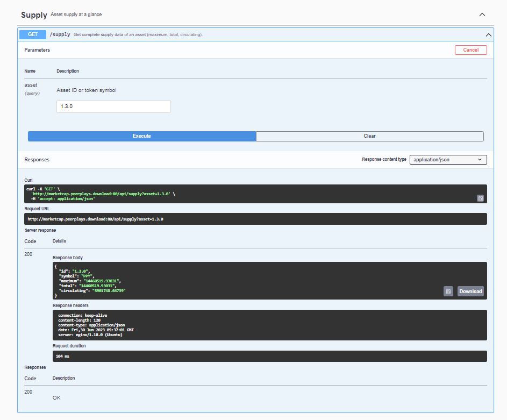Copy the curl command to clipboard
The height and width of the screenshot is (420, 507).
click(480, 198)
